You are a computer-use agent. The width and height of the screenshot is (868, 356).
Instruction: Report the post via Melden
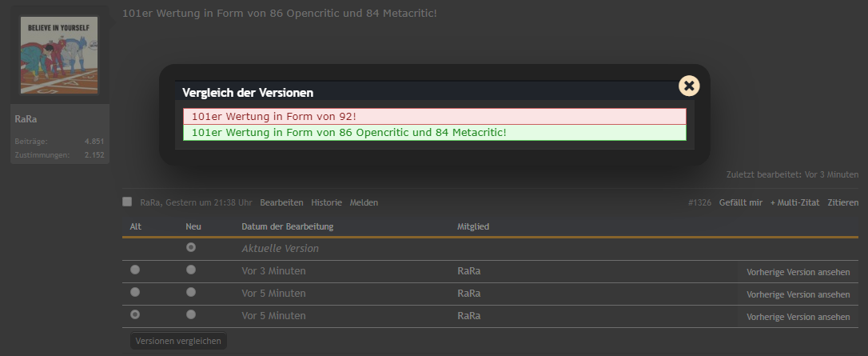[x=364, y=202]
